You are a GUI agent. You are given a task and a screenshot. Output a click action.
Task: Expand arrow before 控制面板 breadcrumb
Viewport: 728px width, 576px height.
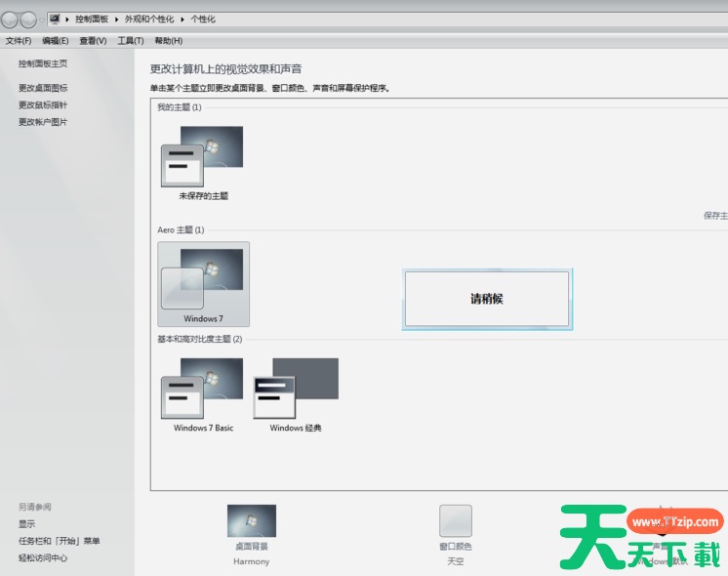(67, 20)
